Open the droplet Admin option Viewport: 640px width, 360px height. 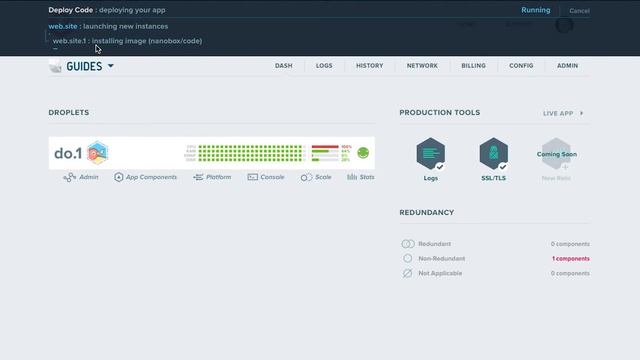[81, 177]
